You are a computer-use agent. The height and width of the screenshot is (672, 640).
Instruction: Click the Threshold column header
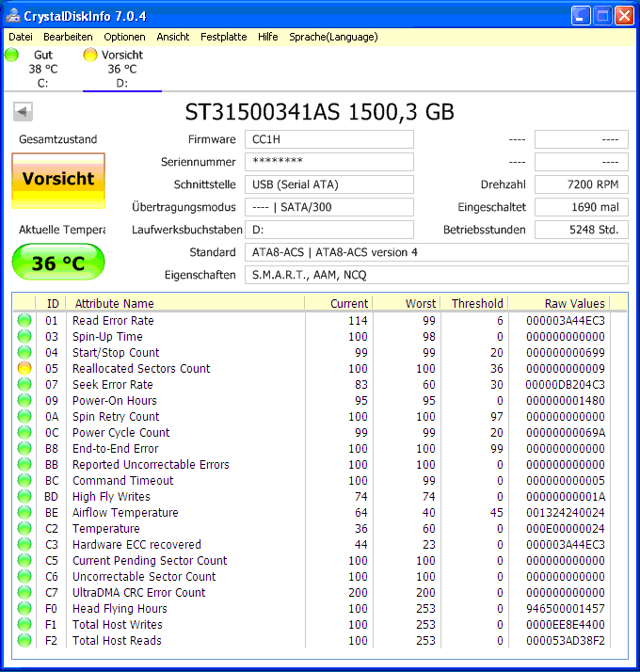[474, 303]
